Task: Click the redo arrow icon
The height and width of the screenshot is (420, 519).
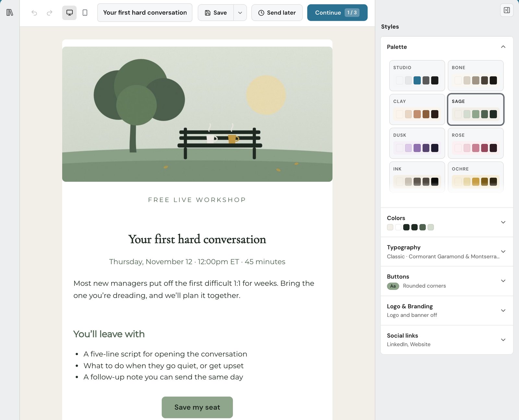Action: tap(49, 13)
